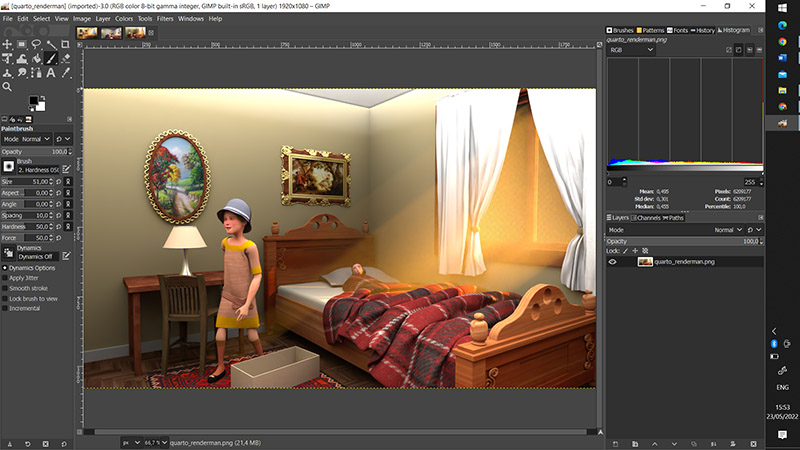Image resolution: width=800 pixels, height=450 pixels.
Task: Open the Colors menu
Action: tap(123, 18)
